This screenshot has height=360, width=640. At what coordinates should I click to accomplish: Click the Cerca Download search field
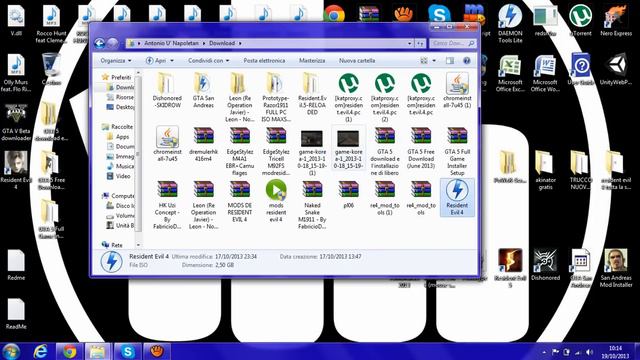(452, 43)
